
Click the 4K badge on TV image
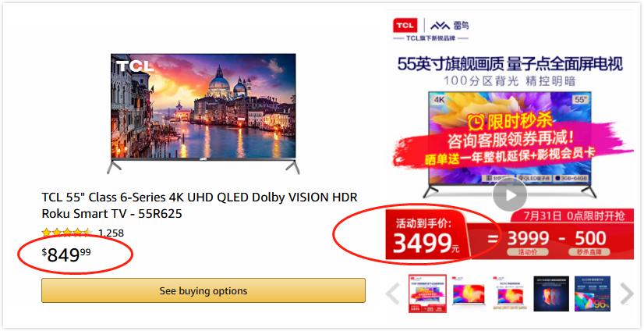coord(439,99)
